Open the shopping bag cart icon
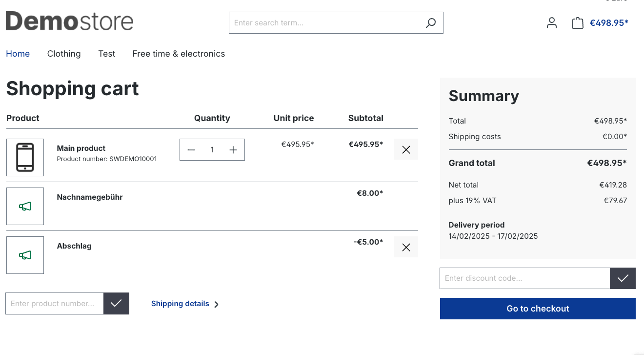This screenshot has width=644, height=355. [x=577, y=23]
